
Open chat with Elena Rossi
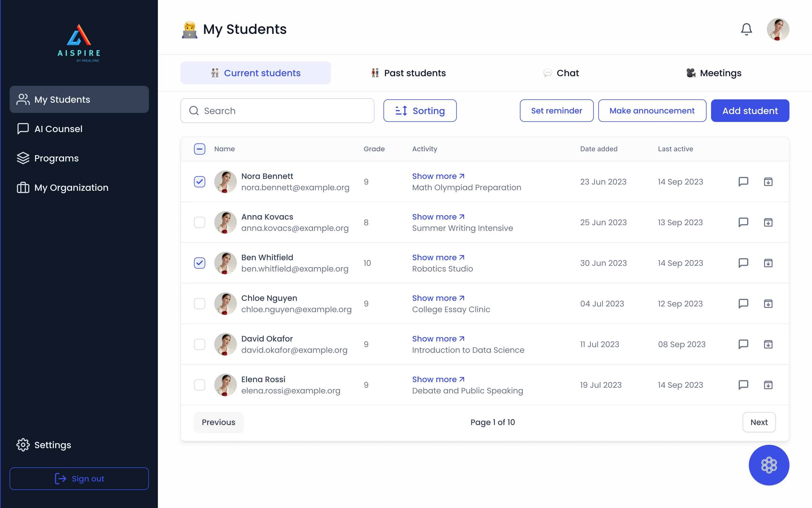click(743, 385)
